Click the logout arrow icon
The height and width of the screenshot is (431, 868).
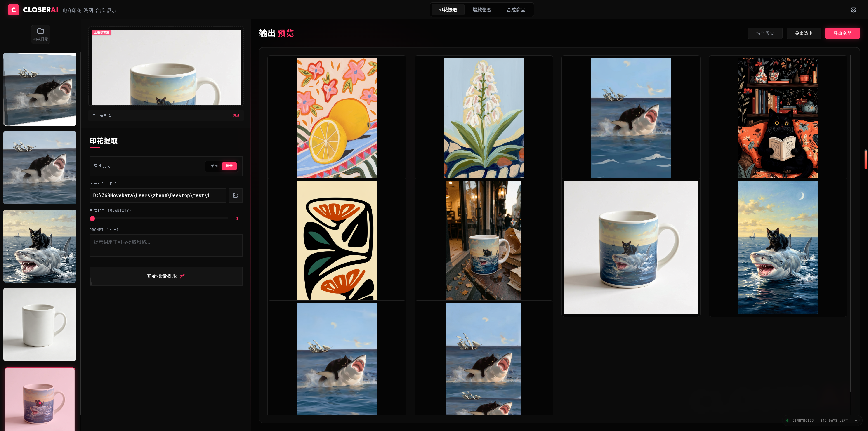(x=855, y=420)
